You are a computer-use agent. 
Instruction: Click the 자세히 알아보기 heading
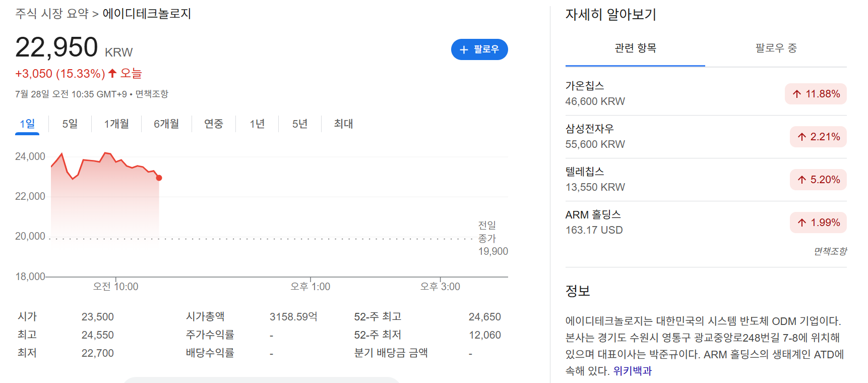[611, 14]
